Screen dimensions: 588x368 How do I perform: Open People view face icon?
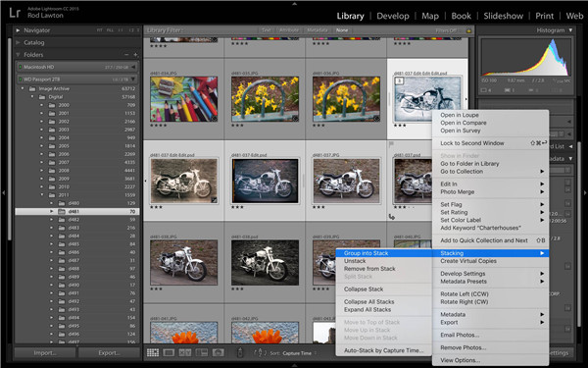(x=218, y=352)
